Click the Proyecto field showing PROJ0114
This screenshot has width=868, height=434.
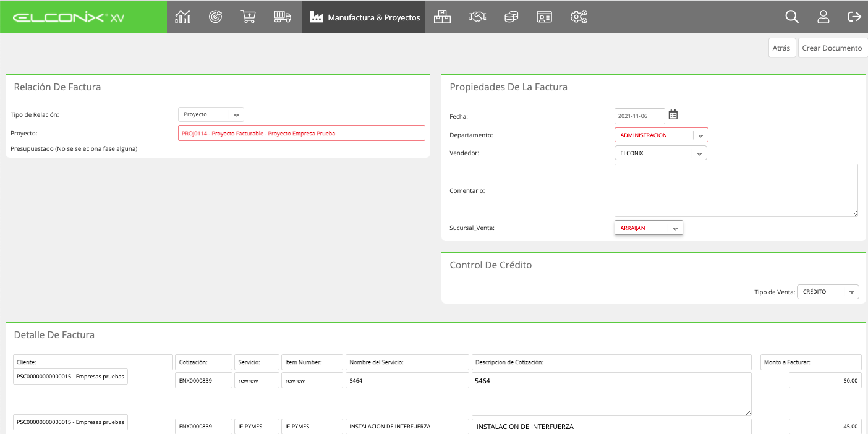coord(302,133)
